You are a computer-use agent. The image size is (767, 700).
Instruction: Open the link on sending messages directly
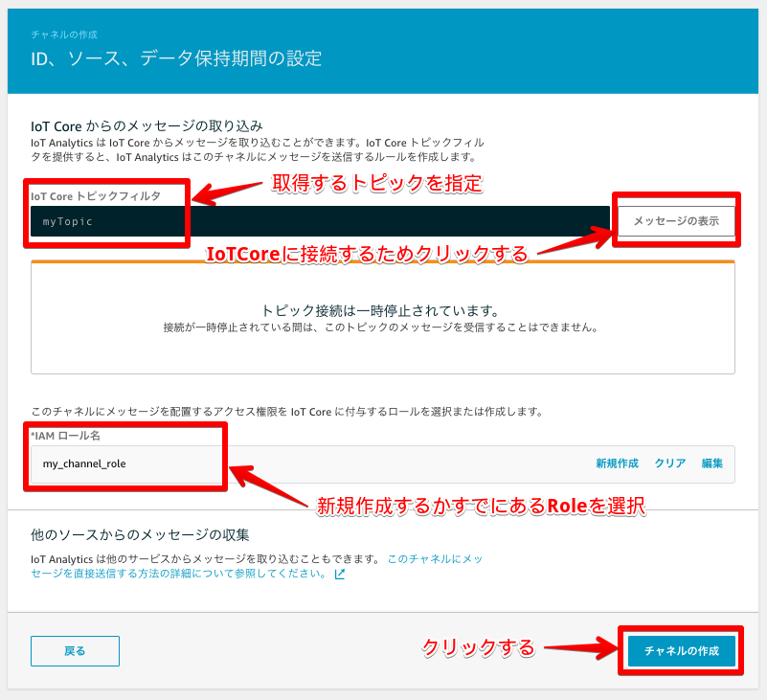coord(257,566)
